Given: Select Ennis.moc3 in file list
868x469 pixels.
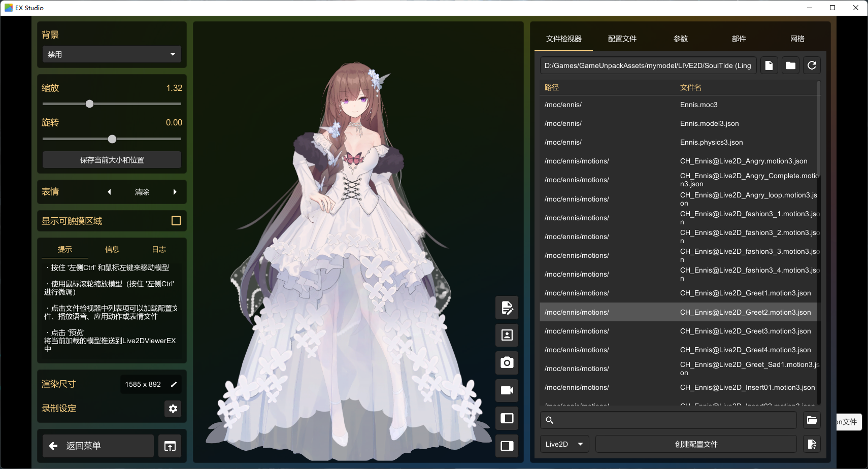Looking at the screenshot, I should pos(679,105).
